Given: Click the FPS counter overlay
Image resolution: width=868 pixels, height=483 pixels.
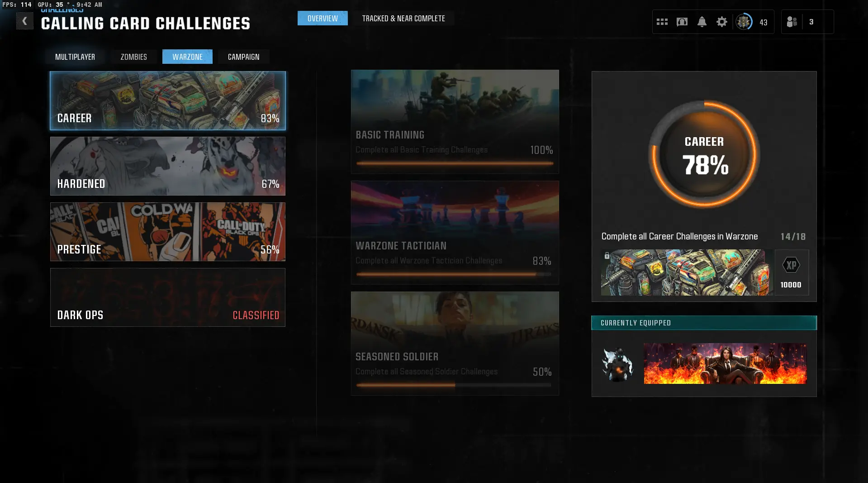Looking at the screenshot, I should click(17, 5).
